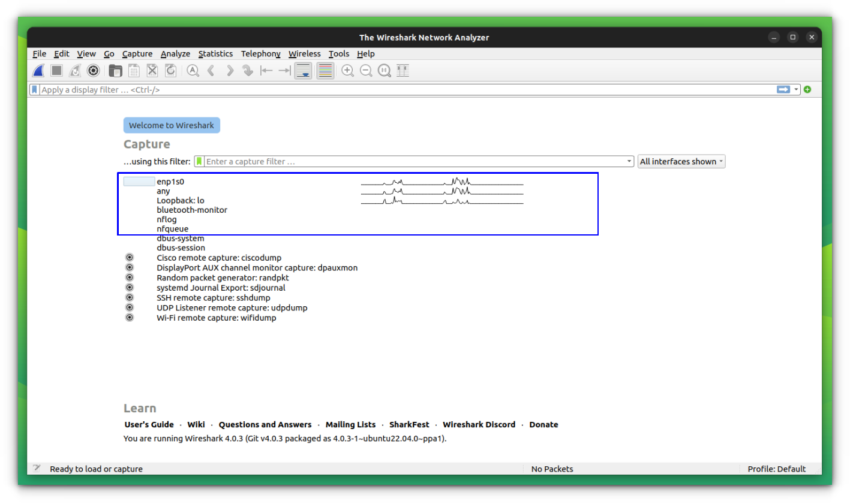
Task: Open the Go menu
Action: [109, 53]
